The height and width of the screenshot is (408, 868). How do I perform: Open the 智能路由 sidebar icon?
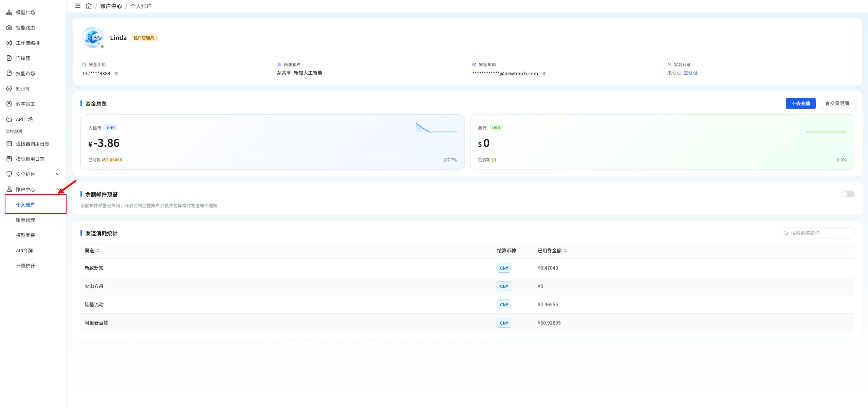coord(9,28)
